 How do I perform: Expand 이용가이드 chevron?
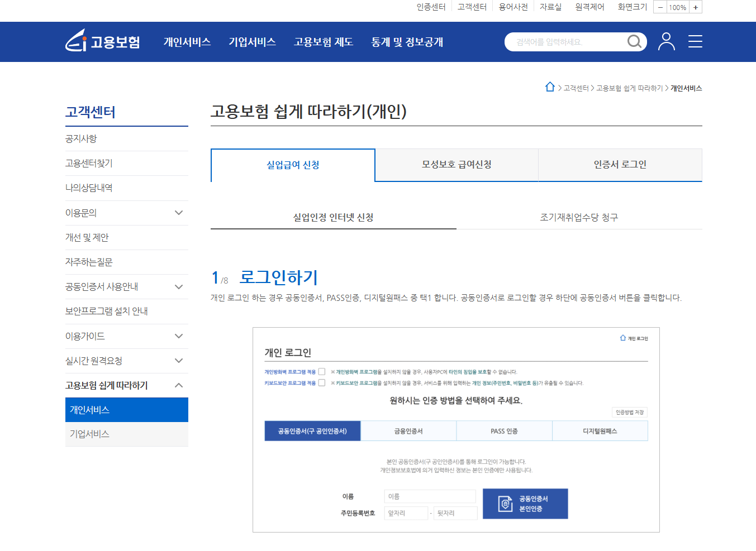click(x=179, y=336)
